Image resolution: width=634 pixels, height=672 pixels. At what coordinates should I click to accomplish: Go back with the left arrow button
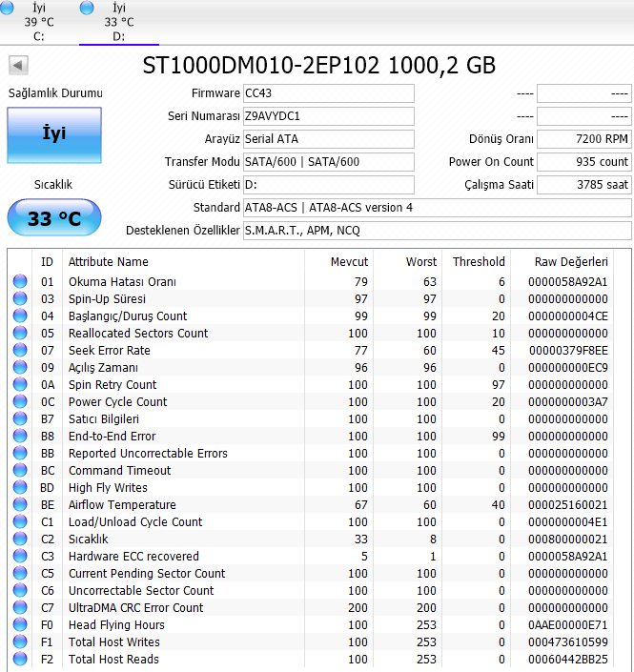tap(18, 66)
